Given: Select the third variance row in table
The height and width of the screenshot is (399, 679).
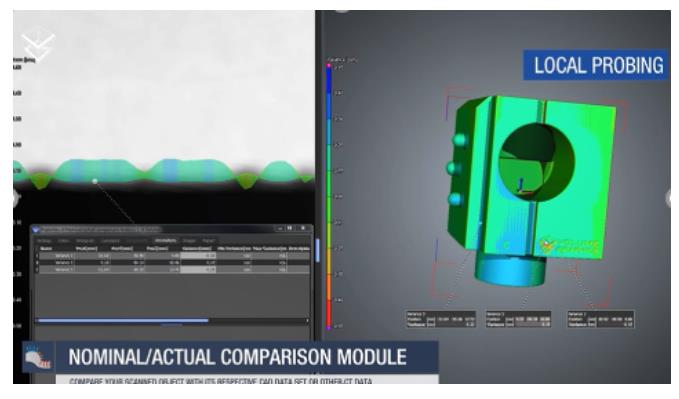Looking at the screenshot, I should click(173, 269).
